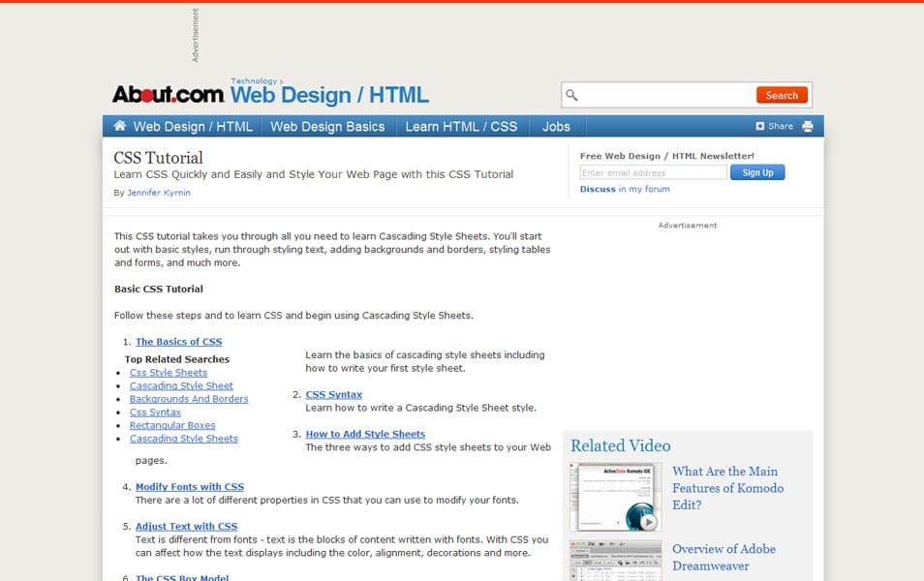Open The Basics of CSS link
Screen dimensions: 924x581
(178, 342)
